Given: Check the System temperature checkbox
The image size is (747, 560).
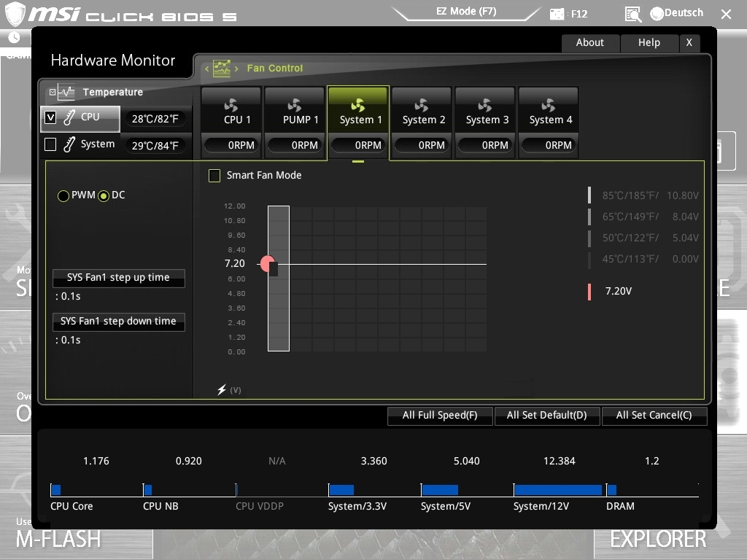Looking at the screenshot, I should (x=50, y=144).
